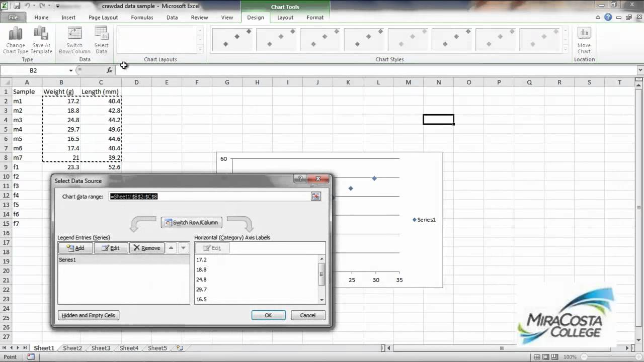Viewport: 644px width, 362px height.
Task: Switch to Format chart tools tab
Action: [315, 17]
